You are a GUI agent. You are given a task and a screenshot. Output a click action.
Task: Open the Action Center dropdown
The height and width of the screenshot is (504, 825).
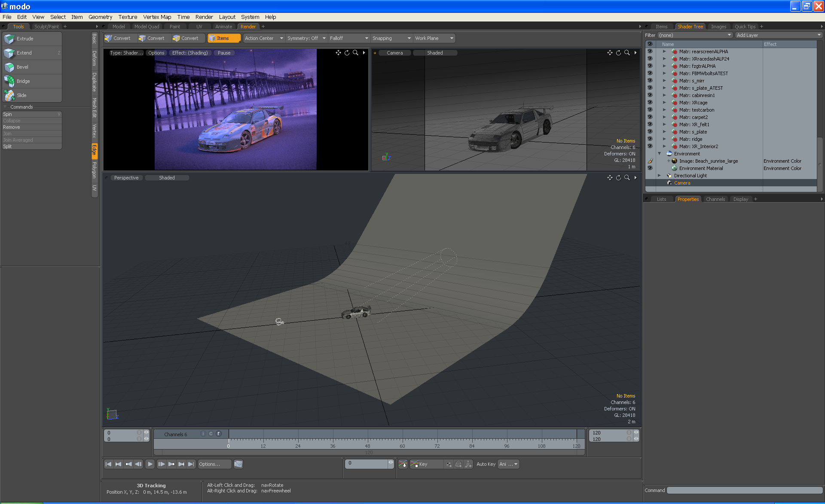click(x=264, y=38)
